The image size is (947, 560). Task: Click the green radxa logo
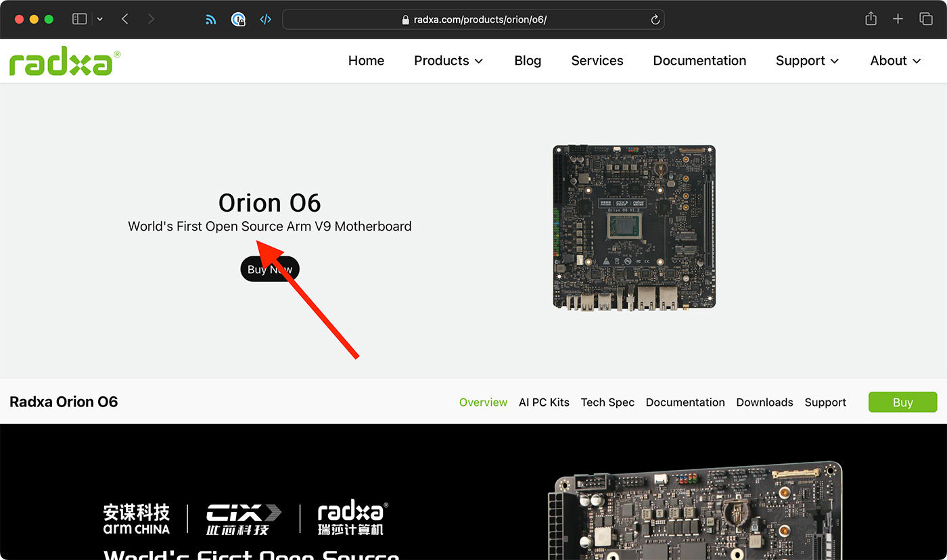click(x=65, y=63)
